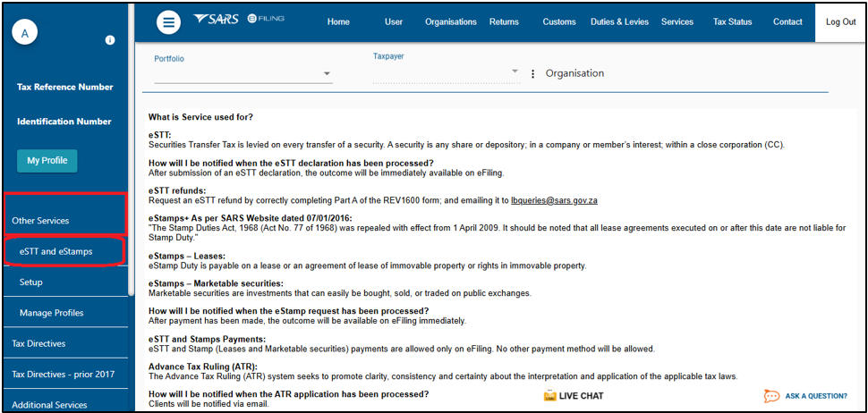Open the Returns menu
This screenshot has width=868, height=413.
point(504,22)
